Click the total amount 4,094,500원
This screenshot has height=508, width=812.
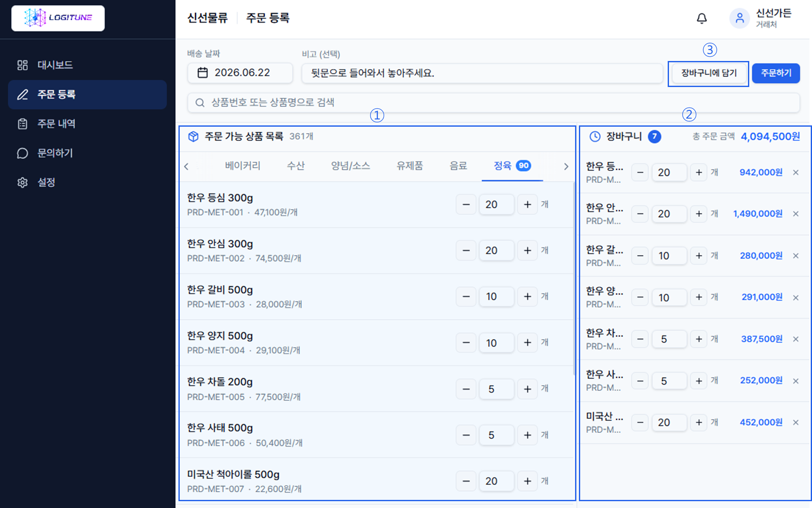click(x=770, y=136)
